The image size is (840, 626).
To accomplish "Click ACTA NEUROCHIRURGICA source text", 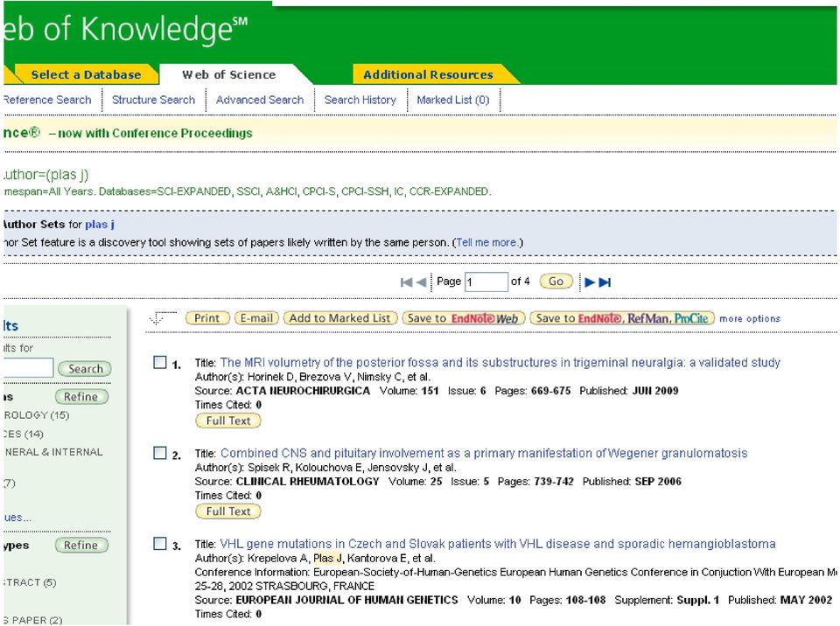I will point(303,391).
